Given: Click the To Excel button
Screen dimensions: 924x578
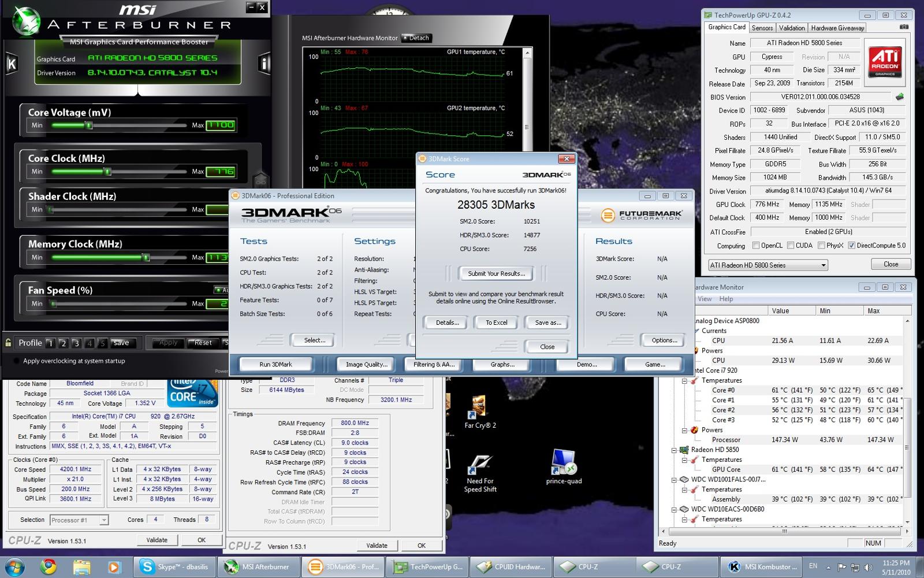Looking at the screenshot, I should coord(496,323).
